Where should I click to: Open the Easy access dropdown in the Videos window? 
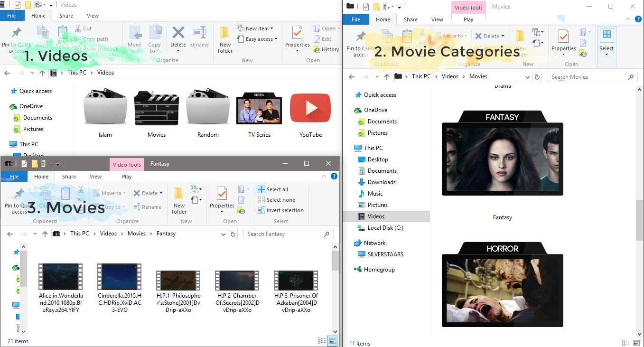click(x=257, y=39)
